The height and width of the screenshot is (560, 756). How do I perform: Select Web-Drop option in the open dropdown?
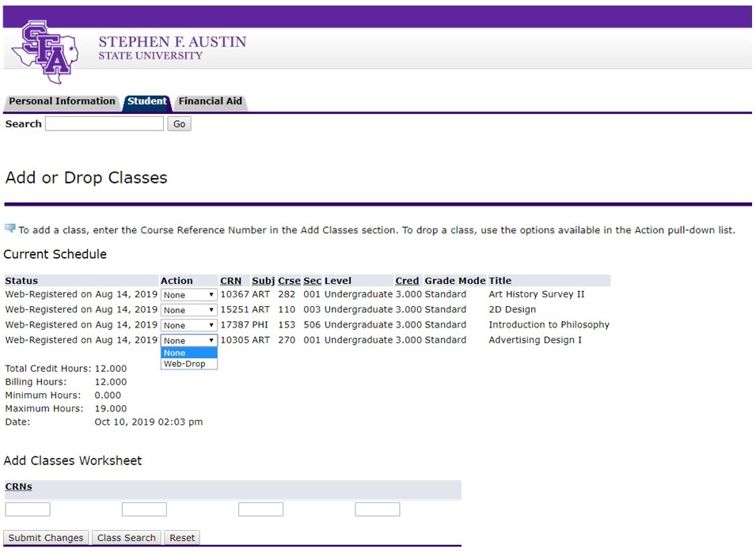pos(184,364)
